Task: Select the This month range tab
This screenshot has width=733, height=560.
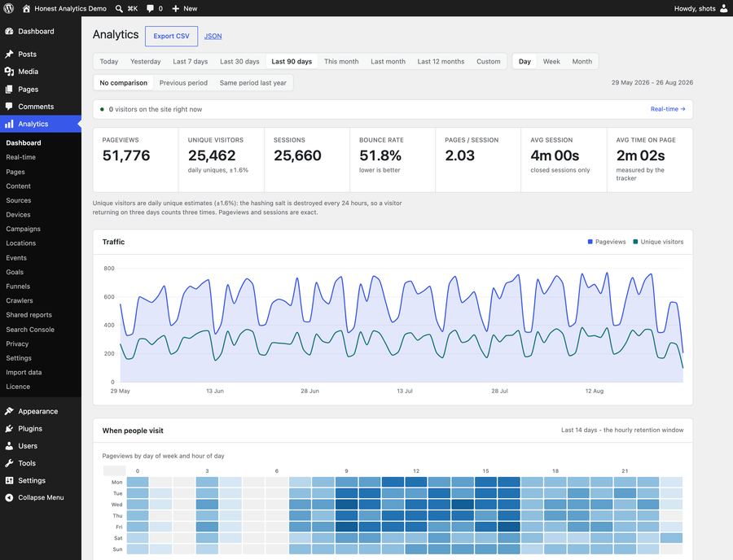Action: [x=341, y=61]
